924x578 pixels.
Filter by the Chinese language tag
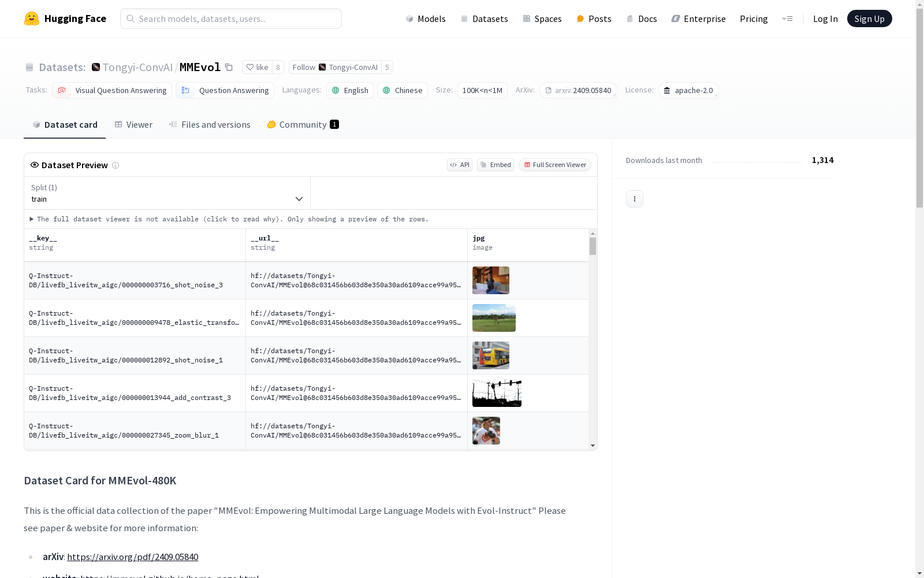(403, 90)
